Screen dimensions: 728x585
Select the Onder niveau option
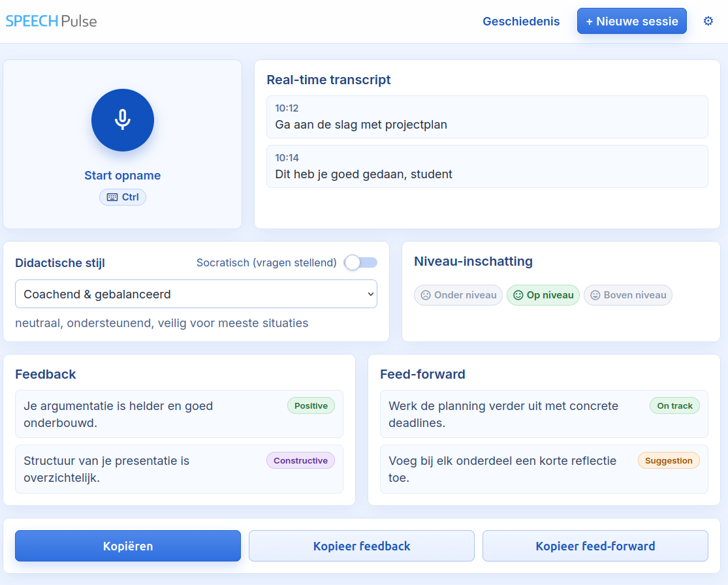coord(458,295)
